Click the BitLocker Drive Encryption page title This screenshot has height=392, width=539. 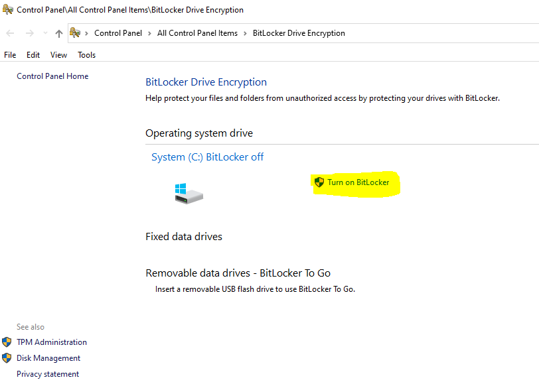tap(206, 82)
